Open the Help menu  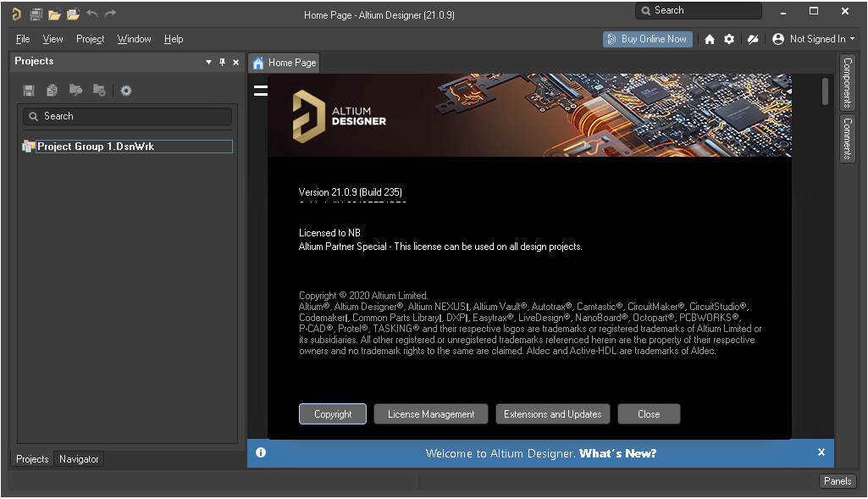coord(174,39)
